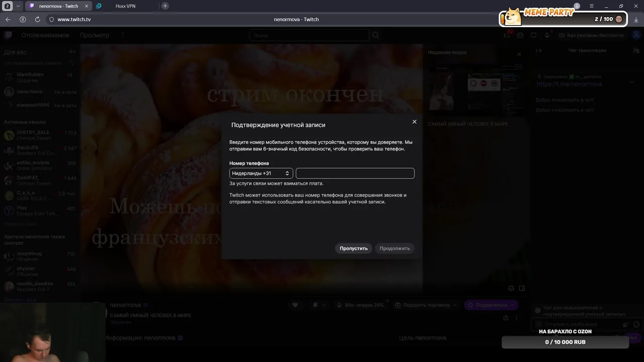Open the stasрoch1984 offline channel

[40, 106]
